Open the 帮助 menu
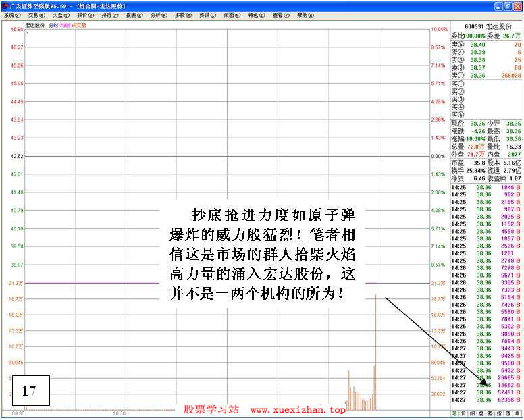The width and height of the screenshot is (524, 420). coord(305,15)
